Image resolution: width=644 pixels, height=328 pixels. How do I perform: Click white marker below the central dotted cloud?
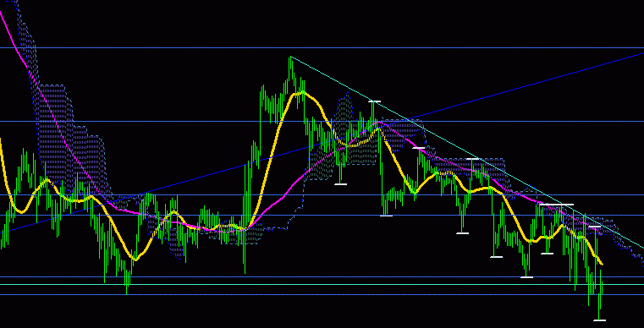(x=340, y=184)
